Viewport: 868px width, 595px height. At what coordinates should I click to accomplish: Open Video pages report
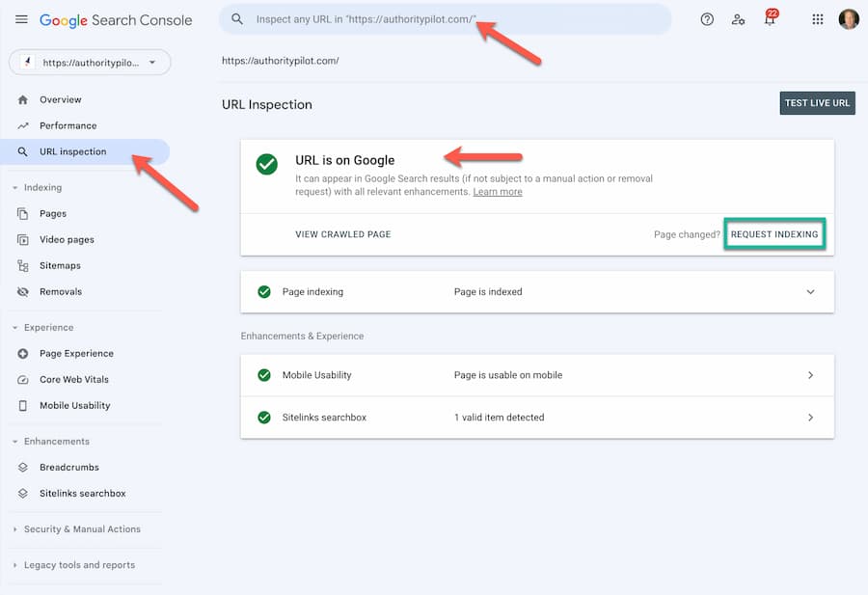pyautogui.click(x=67, y=240)
